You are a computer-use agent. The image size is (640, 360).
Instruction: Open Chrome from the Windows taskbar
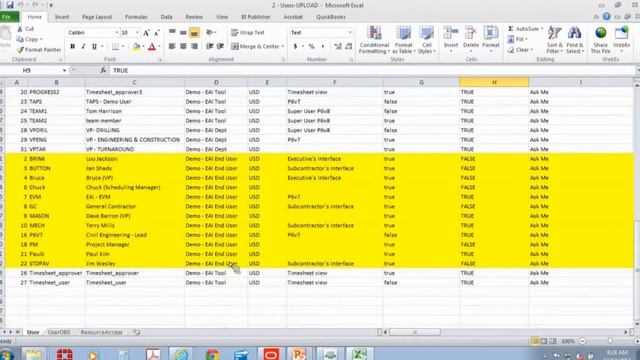(x=212, y=354)
